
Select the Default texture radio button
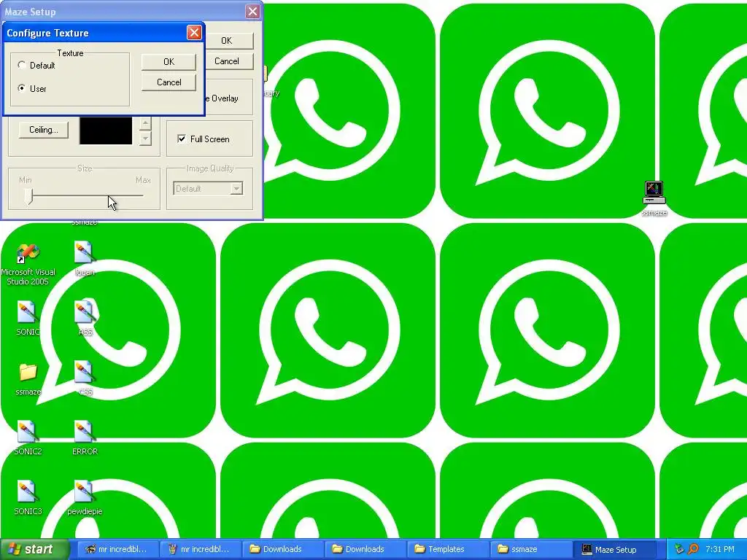[x=22, y=65]
